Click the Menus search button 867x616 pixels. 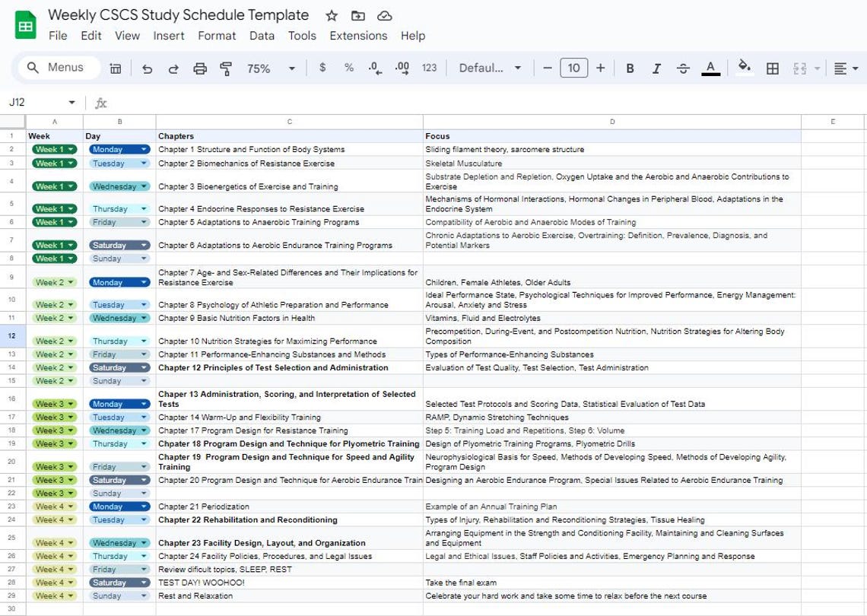tap(59, 67)
